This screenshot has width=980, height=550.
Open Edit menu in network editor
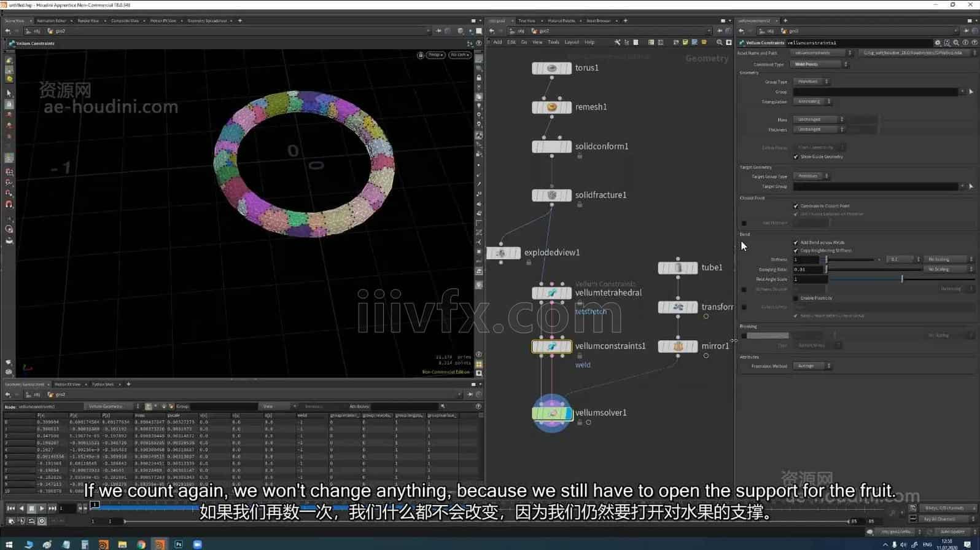[x=511, y=42]
